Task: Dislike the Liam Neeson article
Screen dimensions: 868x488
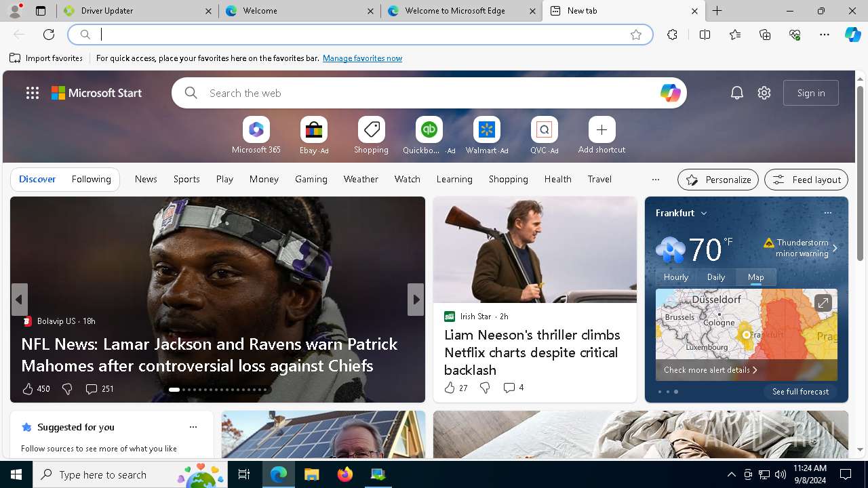Action: click(485, 388)
